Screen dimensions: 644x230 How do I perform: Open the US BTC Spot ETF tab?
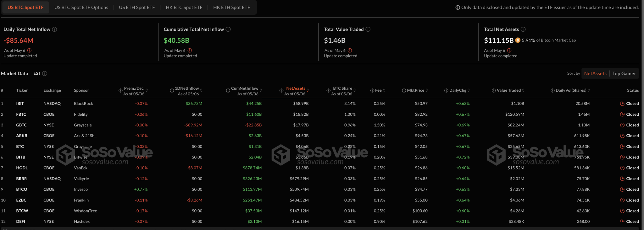[25, 7]
